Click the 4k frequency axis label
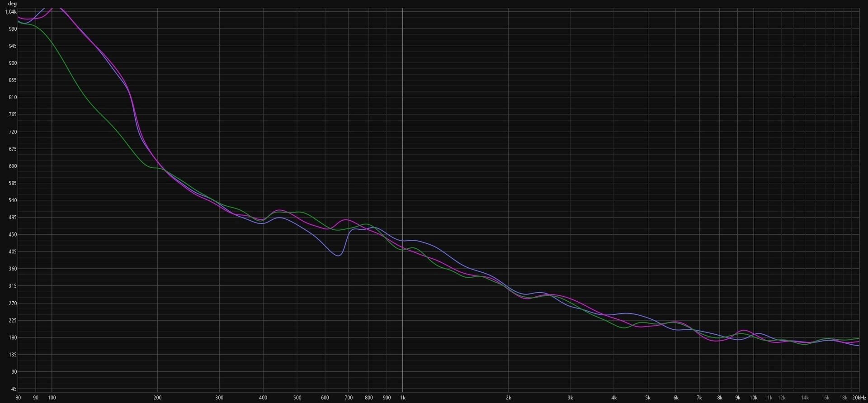This screenshot has width=868, height=403. pos(614,398)
